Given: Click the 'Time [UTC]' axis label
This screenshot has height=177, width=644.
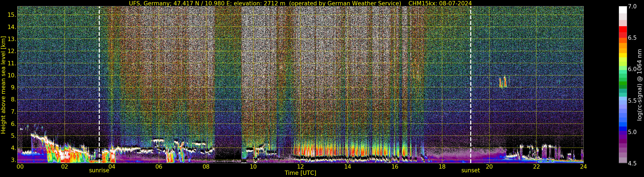Looking at the screenshot, I should click(300, 173).
